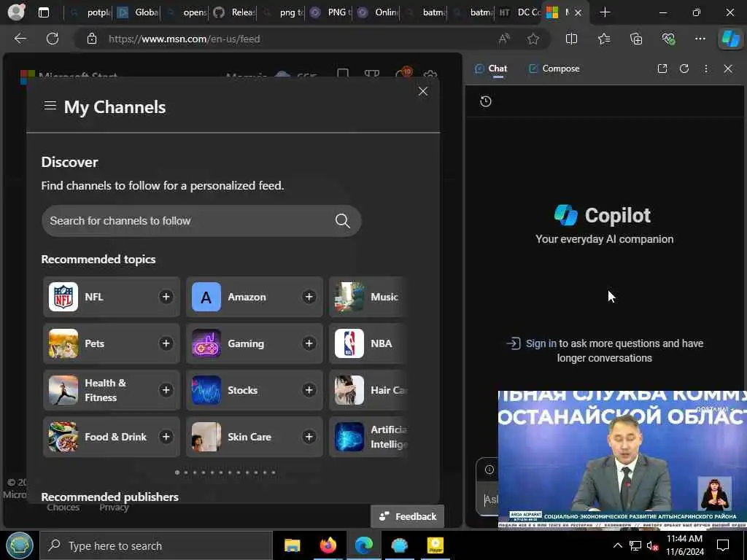Click the search magnifier in channel search
747x560 pixels.
pyautogui.click(x=343, y=221)
